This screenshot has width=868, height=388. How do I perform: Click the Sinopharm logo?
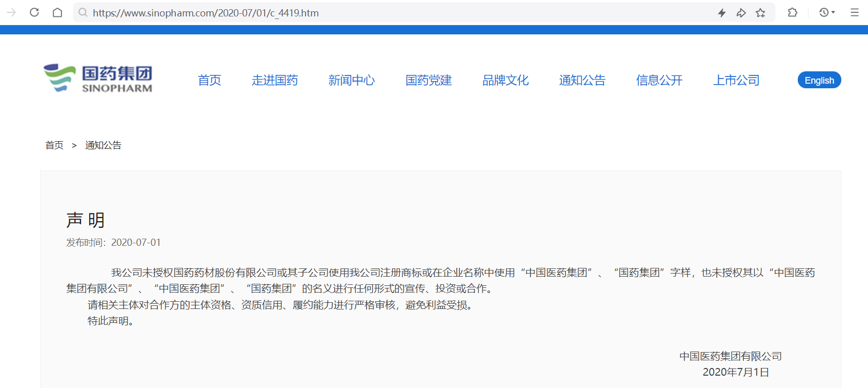tap(98, 79)
